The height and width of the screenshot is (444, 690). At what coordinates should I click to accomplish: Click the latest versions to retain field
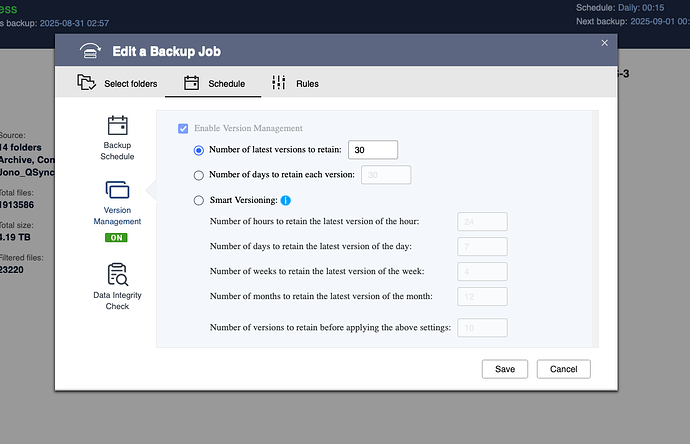point(373,150)
